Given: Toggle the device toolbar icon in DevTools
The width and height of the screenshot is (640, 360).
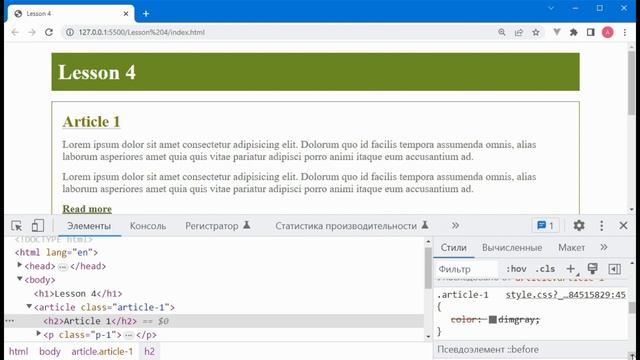Looking at the screenshot, I should (x=38, y=226).
